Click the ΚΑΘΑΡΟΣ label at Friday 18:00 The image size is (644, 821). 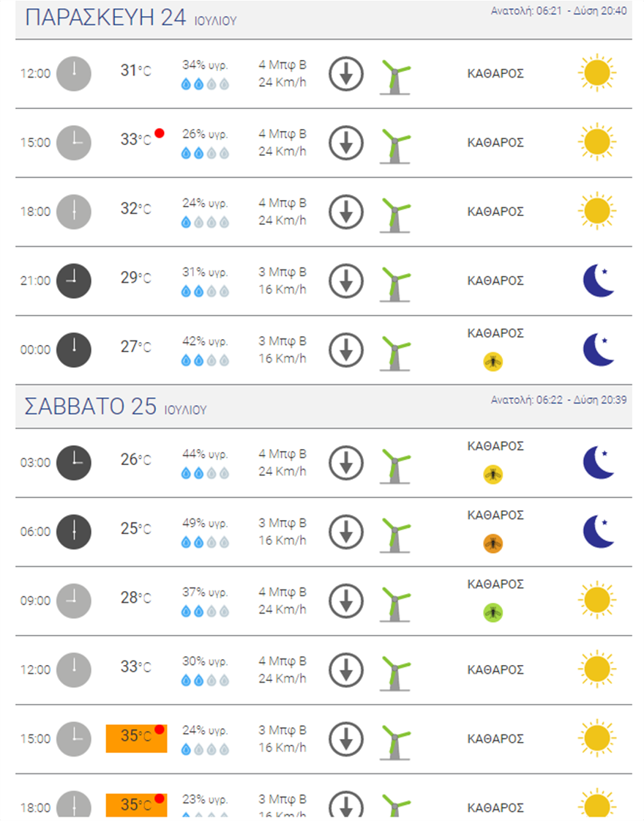coord(495,212)
